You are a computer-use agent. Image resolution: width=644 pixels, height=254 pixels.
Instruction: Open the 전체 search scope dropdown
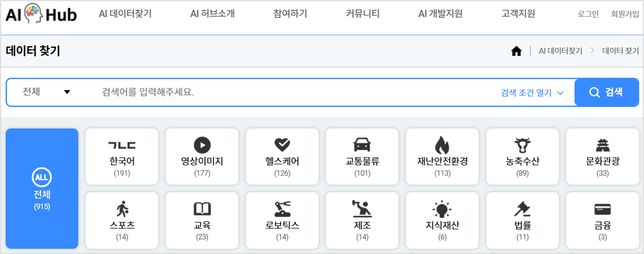46,92
